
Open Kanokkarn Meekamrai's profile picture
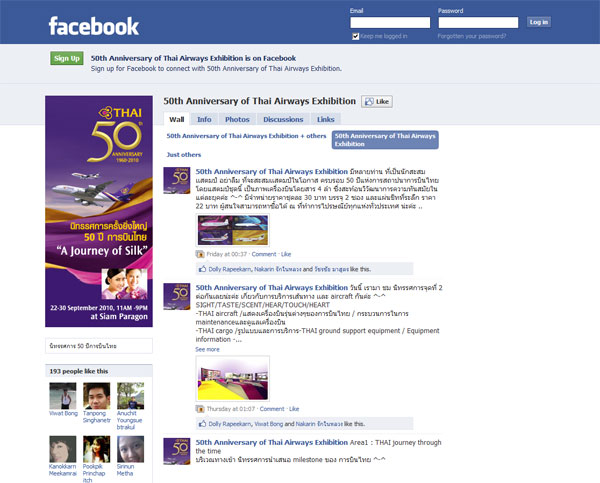[63, 449]
